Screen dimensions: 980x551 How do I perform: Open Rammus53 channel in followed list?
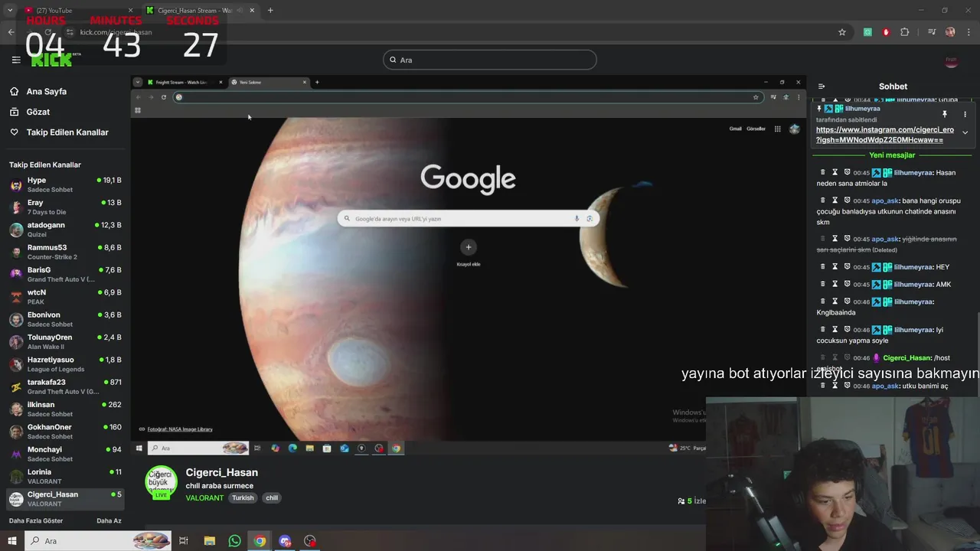65,252
